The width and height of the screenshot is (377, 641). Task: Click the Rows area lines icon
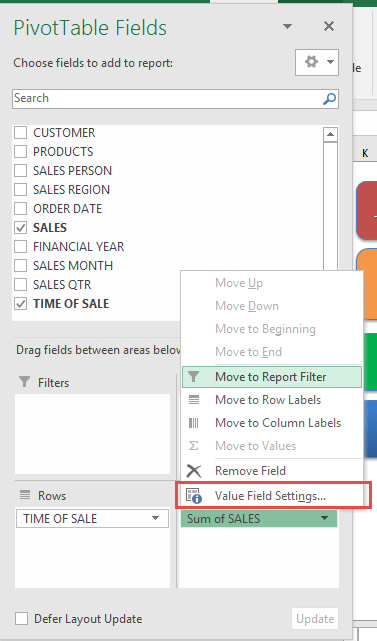coord(25,495)
